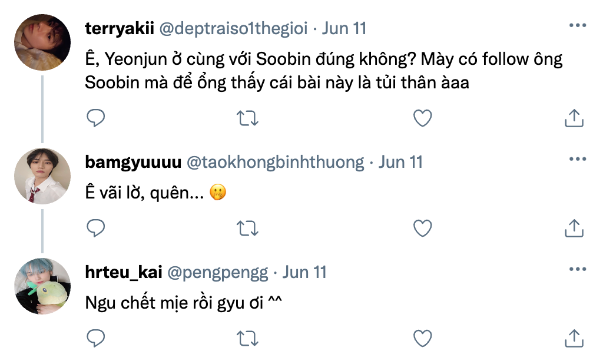Image resolution: width=603 pixels, height=364 pixels.
Task: Open more options on bamgyuuuu's tweet
Action: point(577,160)
